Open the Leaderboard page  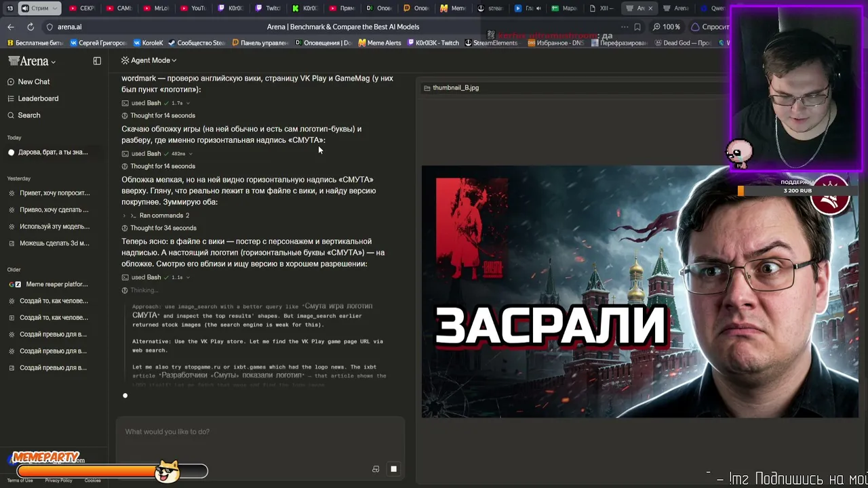(38, 99)
